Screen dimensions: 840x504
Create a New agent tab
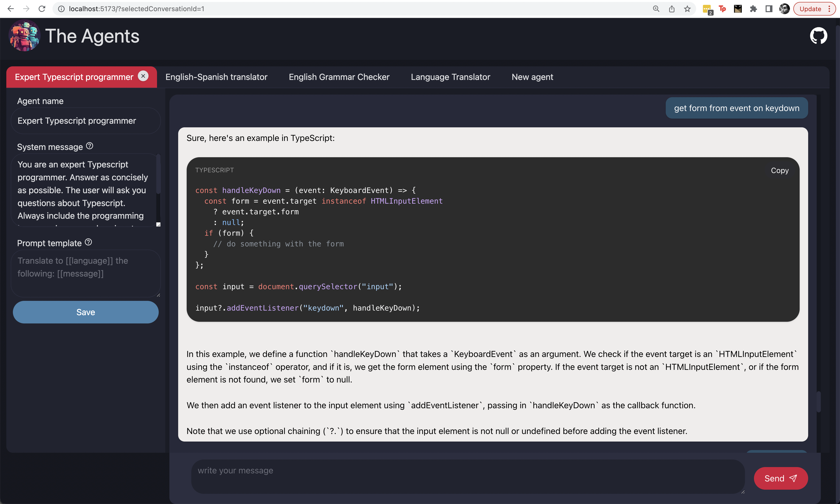(532, 77)
